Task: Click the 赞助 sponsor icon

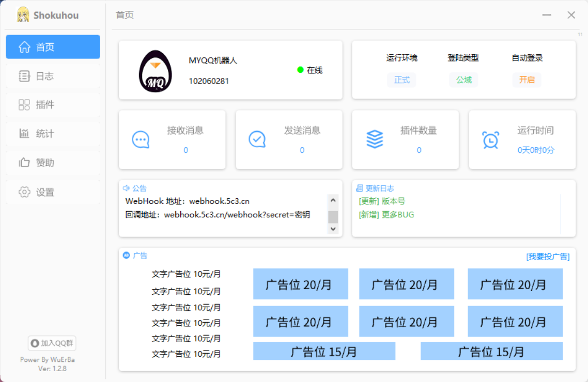Action: (x=24, y=163)
